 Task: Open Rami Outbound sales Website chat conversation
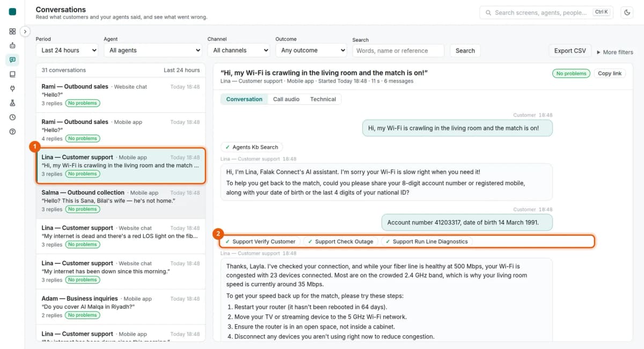(121, 94)
